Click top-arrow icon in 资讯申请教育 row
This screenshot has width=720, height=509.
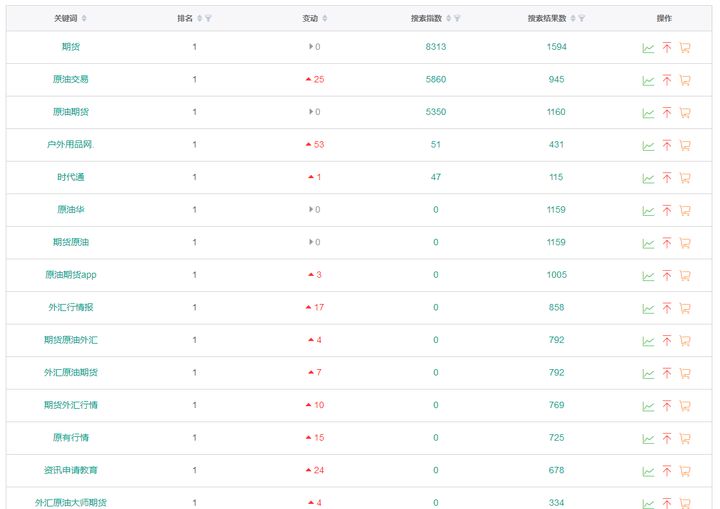(667, 471)
